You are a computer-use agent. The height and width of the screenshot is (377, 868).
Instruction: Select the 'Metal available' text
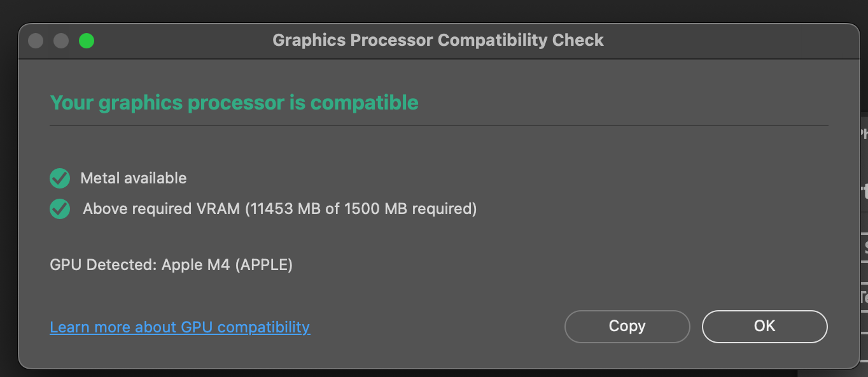click(134, 178)
